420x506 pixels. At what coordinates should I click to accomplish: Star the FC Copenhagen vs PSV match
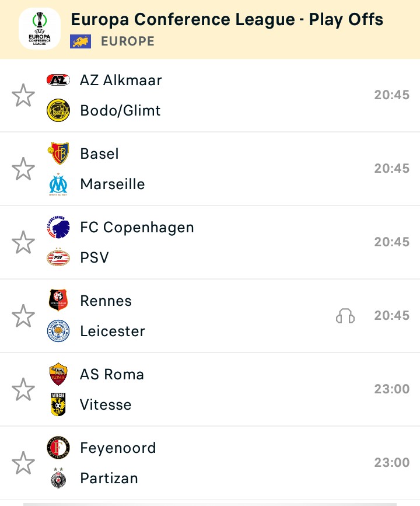click(x=23, y=242)
